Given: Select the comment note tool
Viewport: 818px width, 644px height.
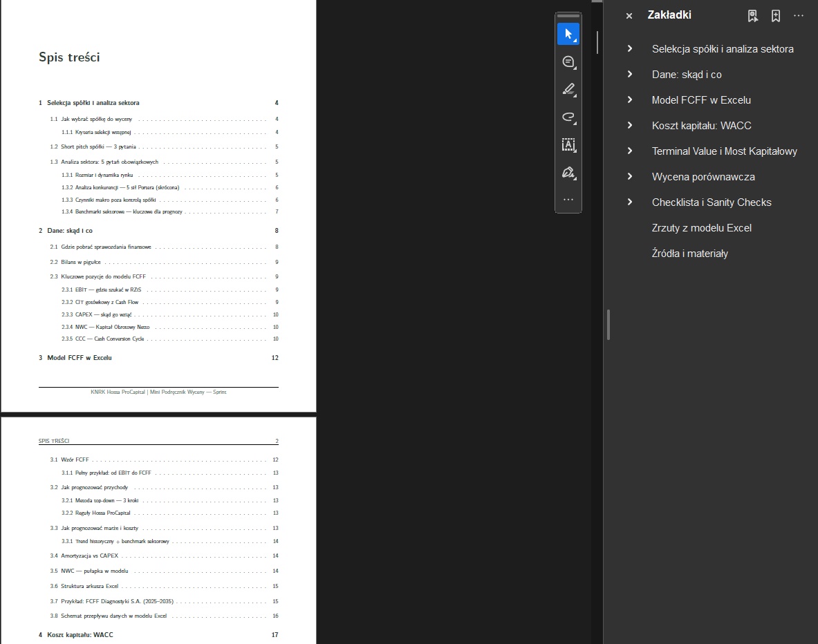Looking at the screenshot, I should point(568,62).
